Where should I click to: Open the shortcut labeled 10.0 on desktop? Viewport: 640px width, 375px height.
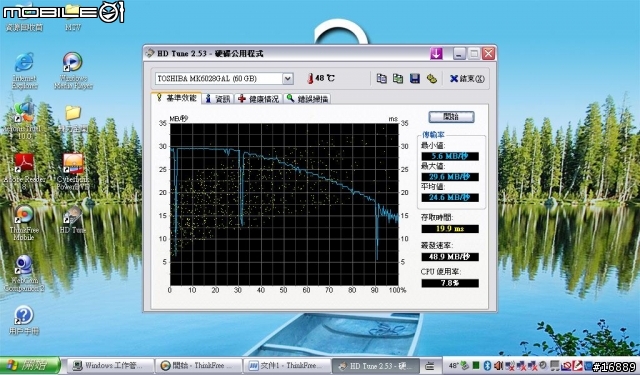[23, 120]
